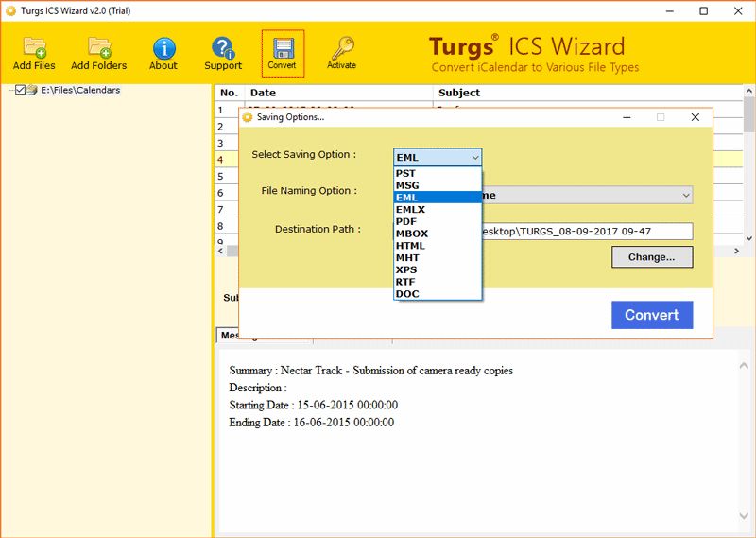This screenshot has width=756, height=538.
Task: Pick DOC in the format list
Action: click(x=407, y=294)
